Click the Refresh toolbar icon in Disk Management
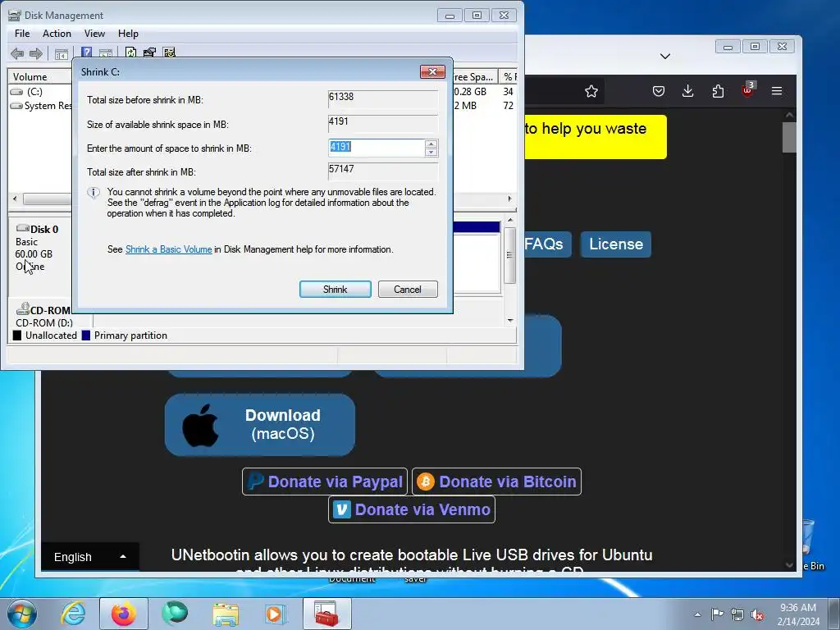Screen dimensions: 840x630 (130, 52)
